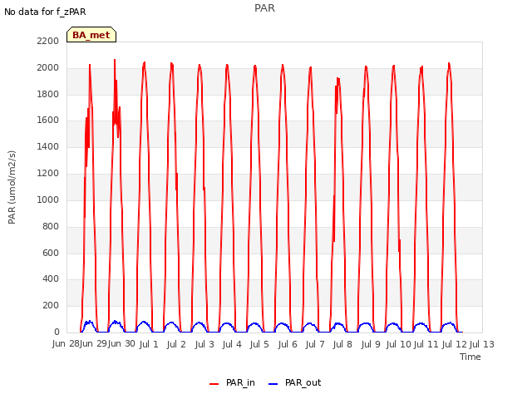Image resolution: width=532 pixels, height=399 pixels.
Task: Click the red PAR_in legend swatch
Action: click(214, 384)
